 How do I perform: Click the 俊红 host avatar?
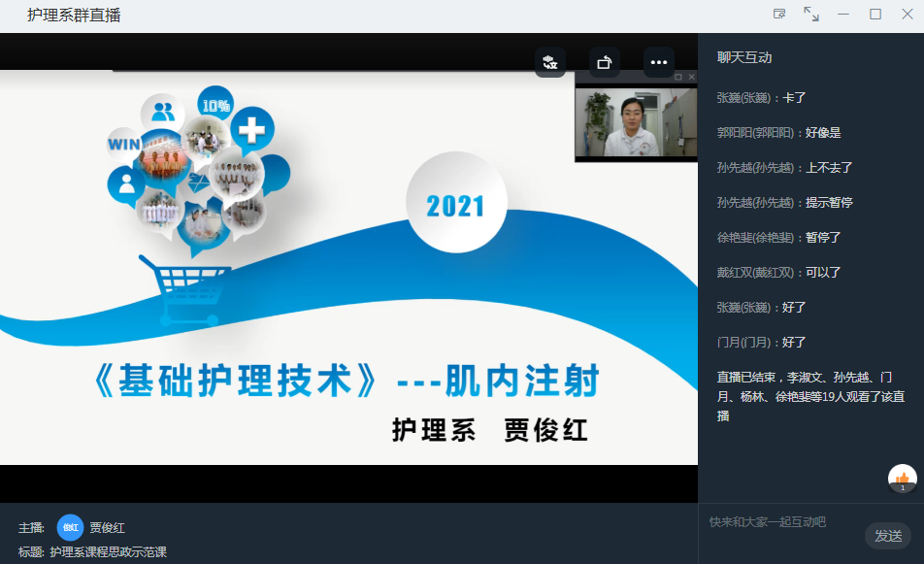pyautogui.click(x=70, y=527)
